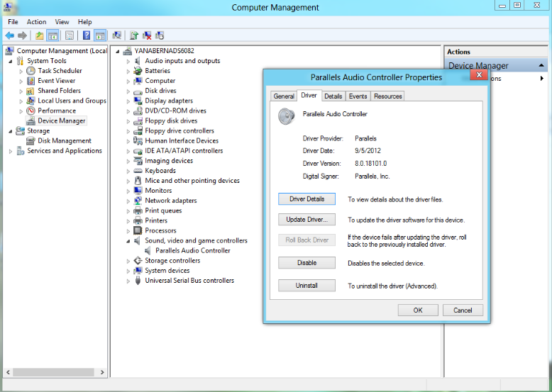This screenshot has height=392, width=552.
Task: Click the Update Driver Software toolbar icon
Action: click(134, 35)
